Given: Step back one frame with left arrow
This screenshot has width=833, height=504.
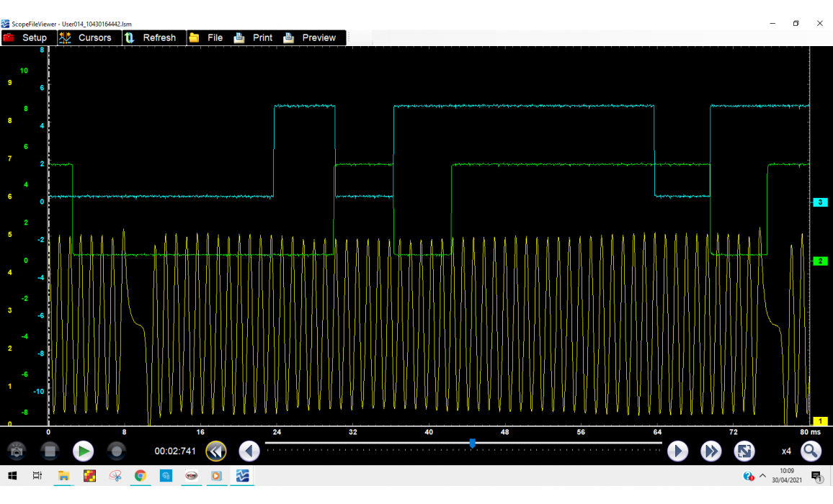Looking at the screenshot, I should [249, 451].
